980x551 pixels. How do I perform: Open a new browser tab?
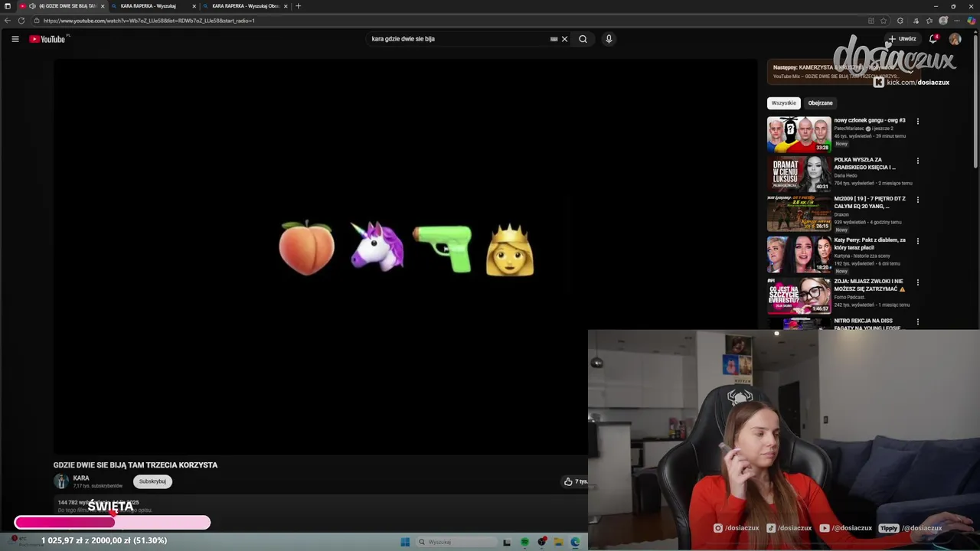[x=299, y=6]
